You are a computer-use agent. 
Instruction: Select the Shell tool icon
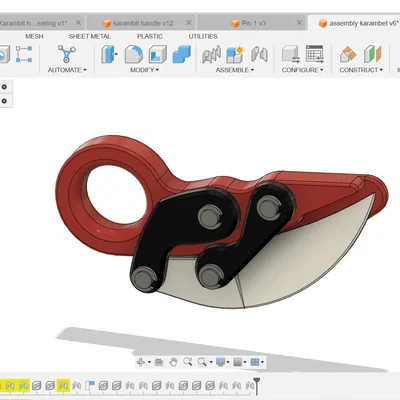tap(158, 54)
